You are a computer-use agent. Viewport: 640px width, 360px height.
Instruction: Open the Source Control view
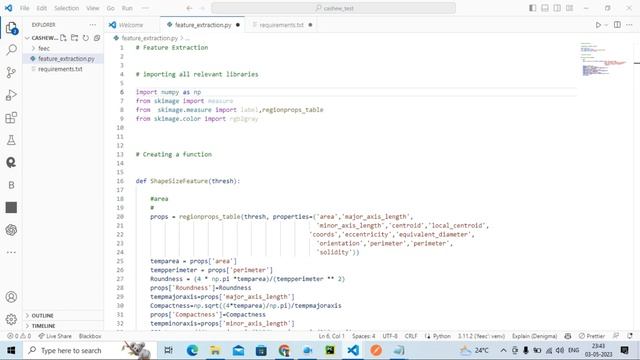[x=11, y=73]
